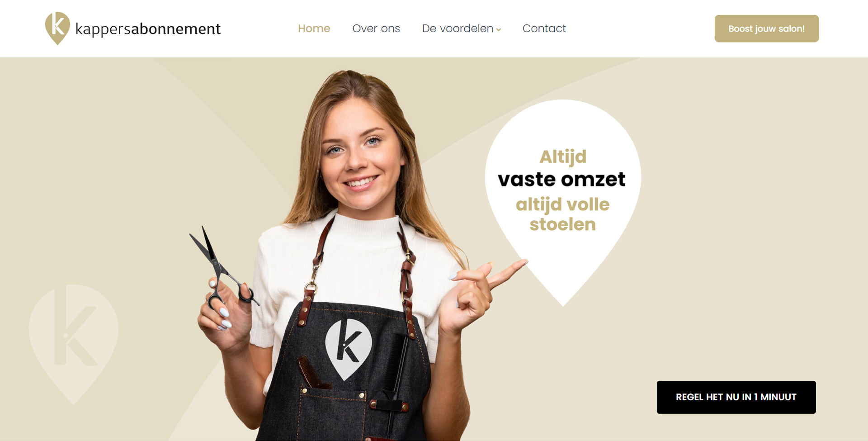
Task: Open the Home menu item
Action: point(314,28)
